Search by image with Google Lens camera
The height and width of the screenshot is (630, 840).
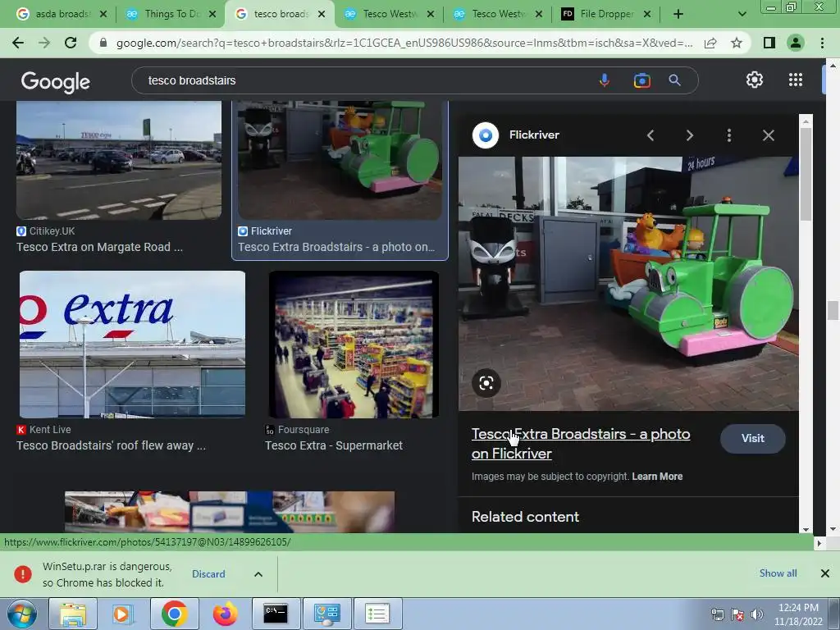641,80
